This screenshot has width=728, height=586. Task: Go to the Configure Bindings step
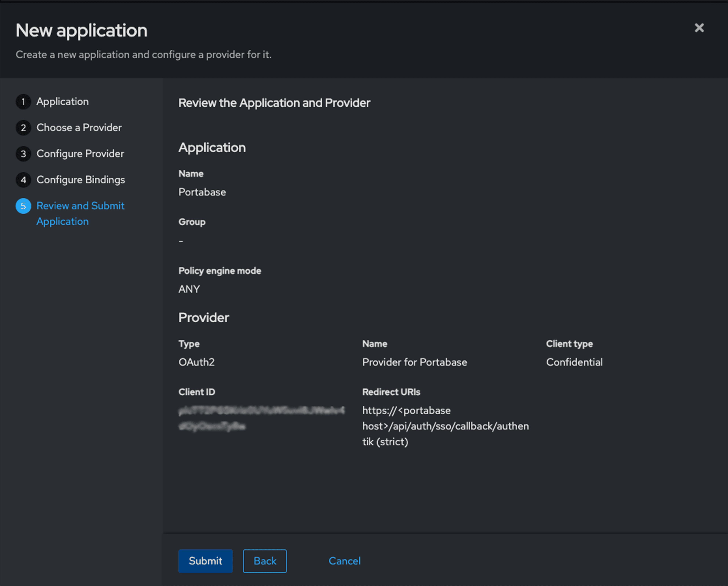pos(81,180)
